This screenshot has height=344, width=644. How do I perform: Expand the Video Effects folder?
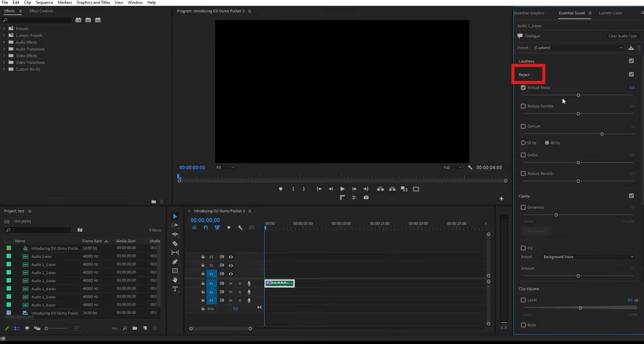tap(5, 56)
